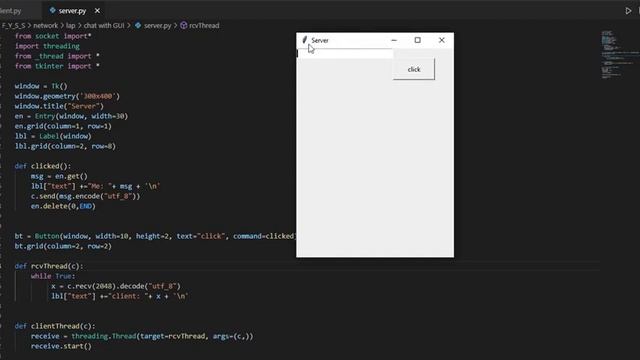Close the server.py tab
Screen dimensions: 640x360
click(97, 11)
